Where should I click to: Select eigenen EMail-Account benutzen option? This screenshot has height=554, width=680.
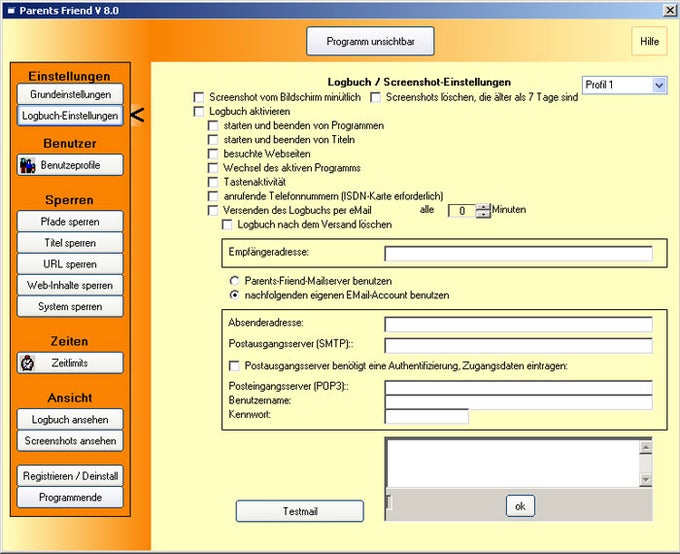(x=234, y=295)
